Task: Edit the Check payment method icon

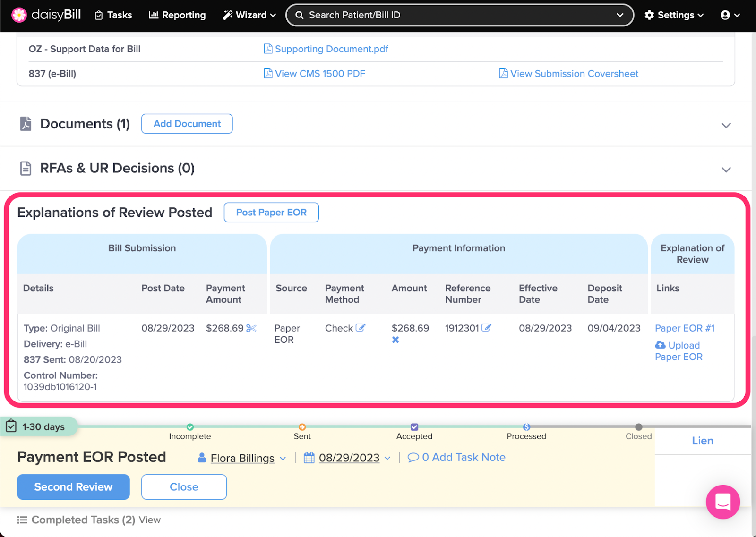Action: point(361,328)
